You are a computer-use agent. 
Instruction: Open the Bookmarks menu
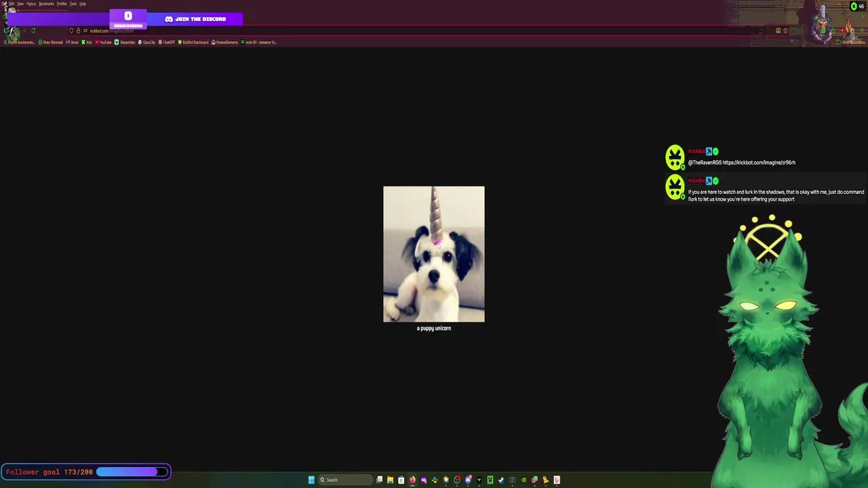(x=46, y=3)
